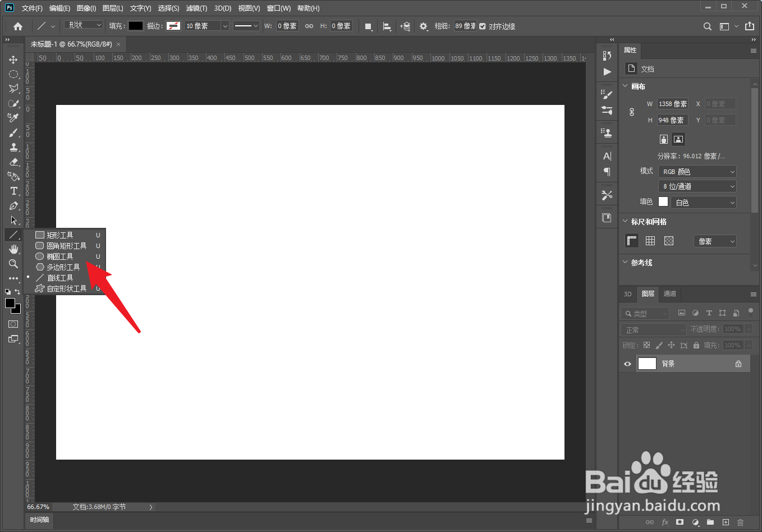This screenshot has height=532, width=762.
Task: Toggle rulers button in 标尺和网格
Action: [x=632, y=241]
